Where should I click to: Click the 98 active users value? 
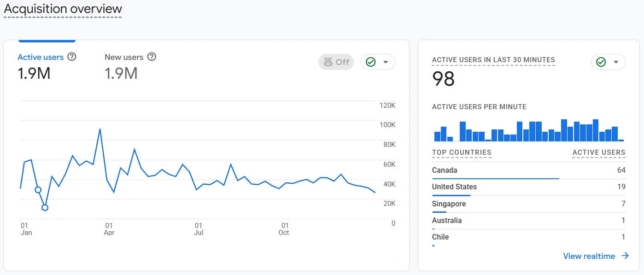click(443, 79)
